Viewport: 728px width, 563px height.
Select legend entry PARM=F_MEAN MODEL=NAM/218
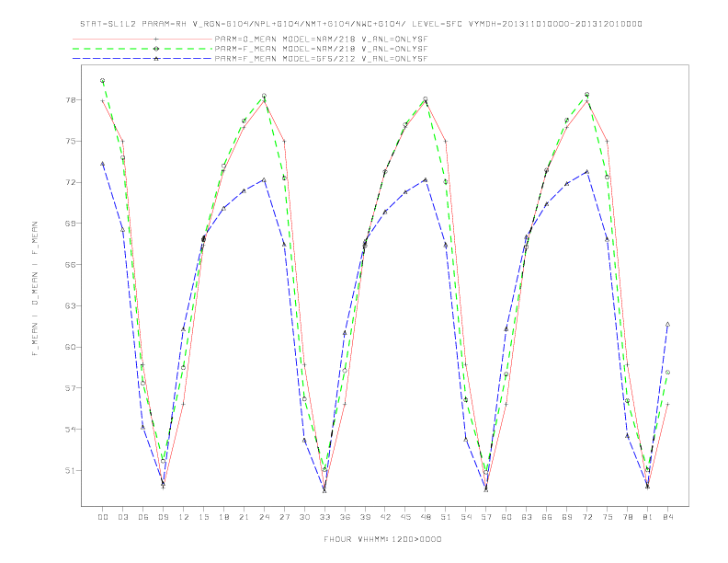(x=321, y=49)
